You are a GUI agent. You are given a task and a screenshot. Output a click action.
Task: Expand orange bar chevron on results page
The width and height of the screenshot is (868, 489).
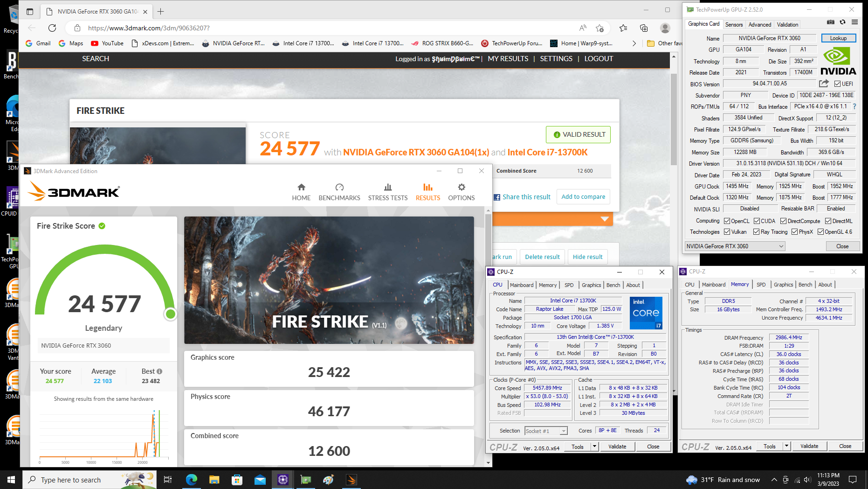click(605, 219)
